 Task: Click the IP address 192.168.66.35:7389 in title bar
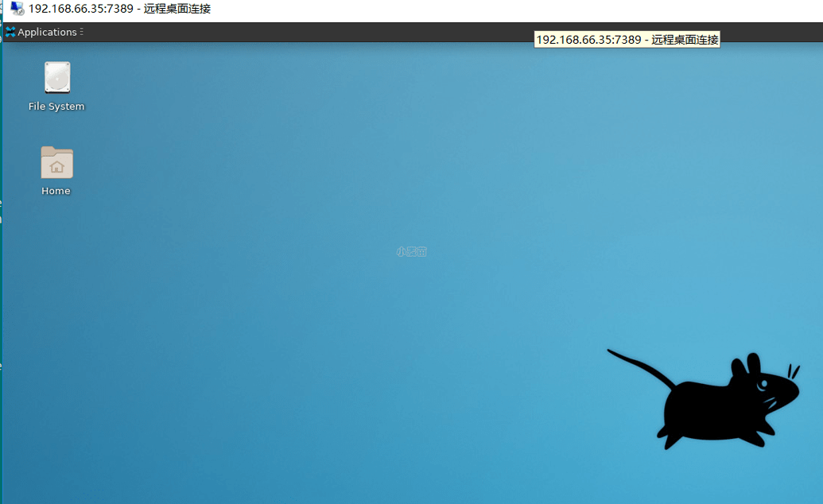click(80, 9)
